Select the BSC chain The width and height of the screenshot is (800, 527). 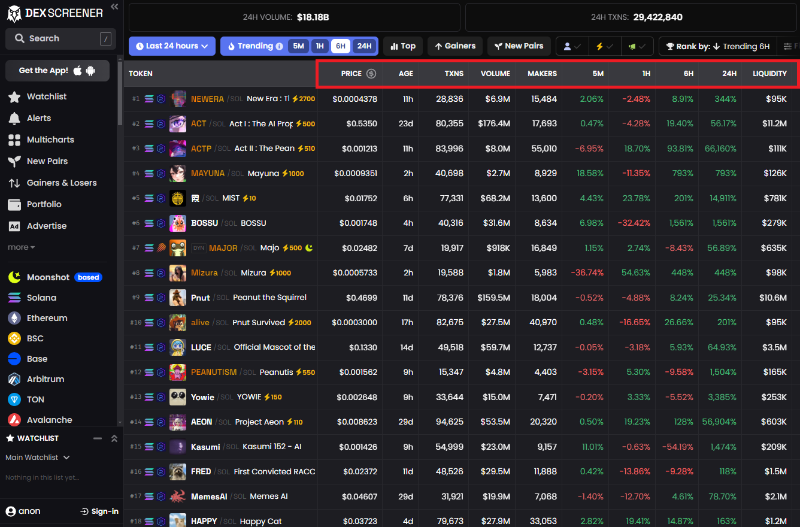pyautogui.click(x=26, y=338)
